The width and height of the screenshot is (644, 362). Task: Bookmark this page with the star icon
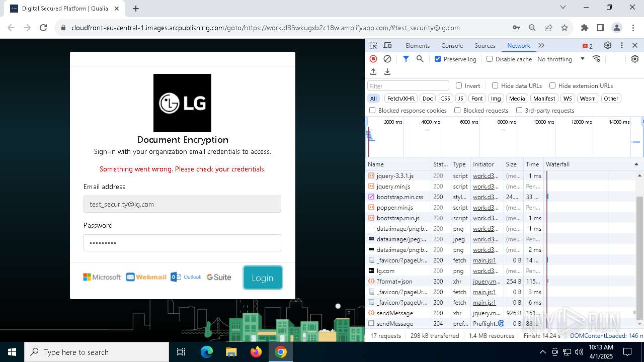pyautogui.click(x=565, y=28)
